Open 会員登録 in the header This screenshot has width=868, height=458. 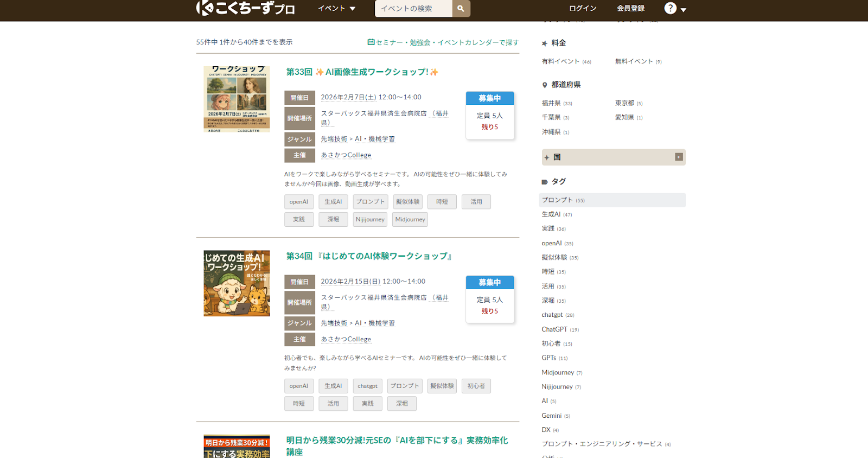coord(630,9)
